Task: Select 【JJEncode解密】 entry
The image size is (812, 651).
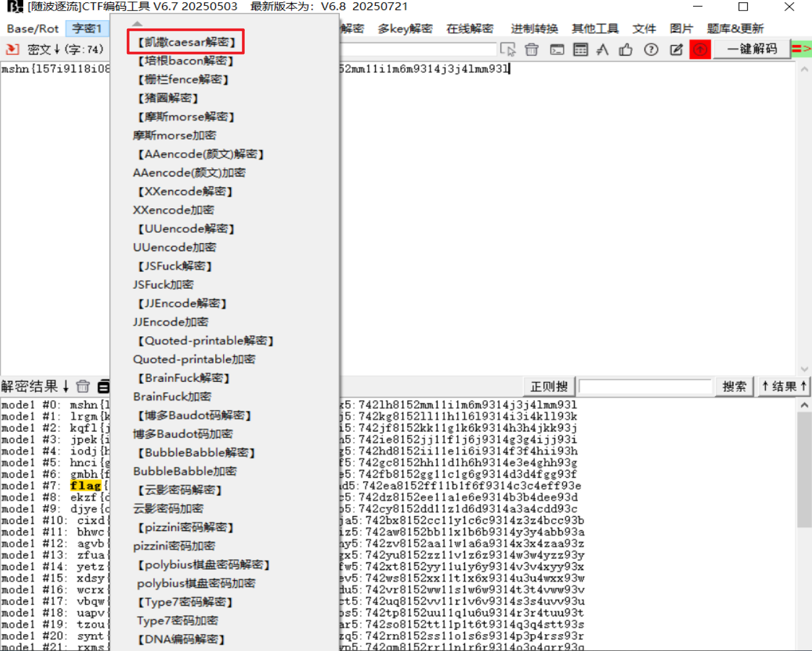Action: (182, 303)
